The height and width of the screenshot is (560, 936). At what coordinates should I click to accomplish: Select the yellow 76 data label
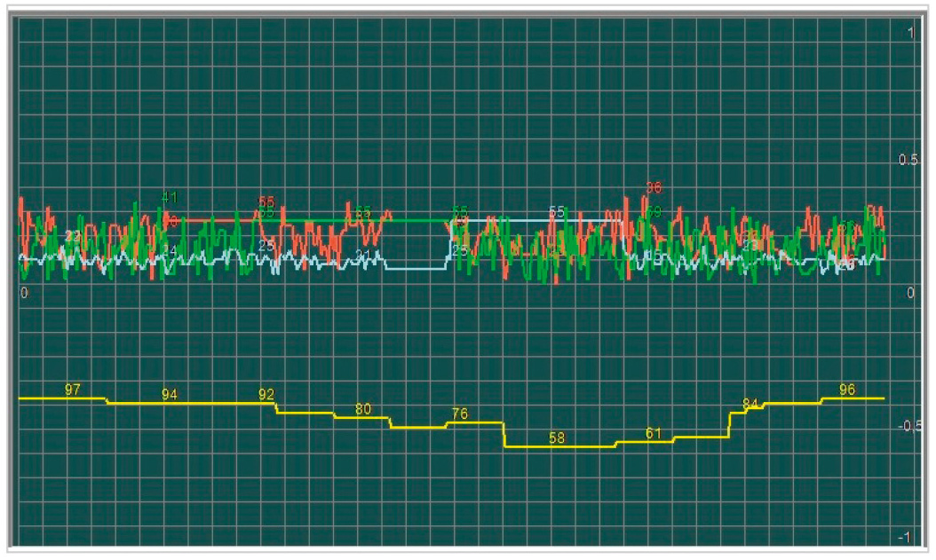point(460,414)
